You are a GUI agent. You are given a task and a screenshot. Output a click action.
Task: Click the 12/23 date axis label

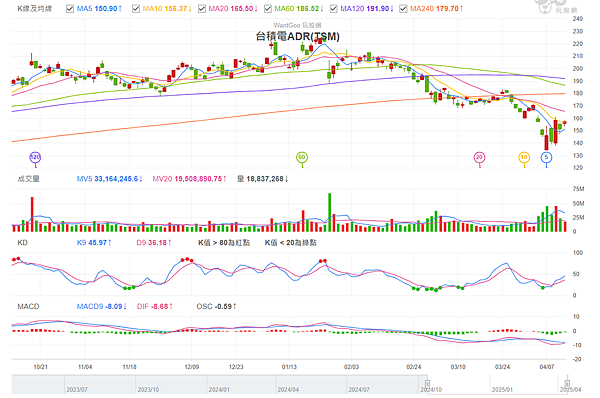coord(236,367)
